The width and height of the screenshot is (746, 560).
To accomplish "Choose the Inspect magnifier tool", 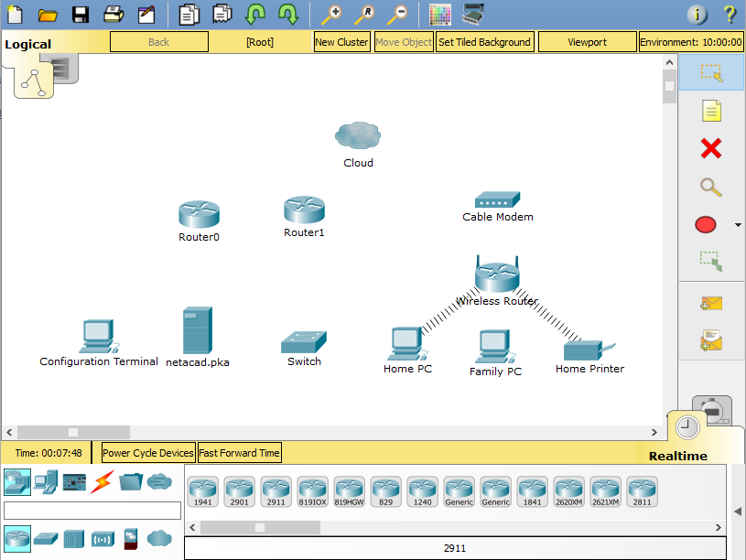I will pos(711,187).
